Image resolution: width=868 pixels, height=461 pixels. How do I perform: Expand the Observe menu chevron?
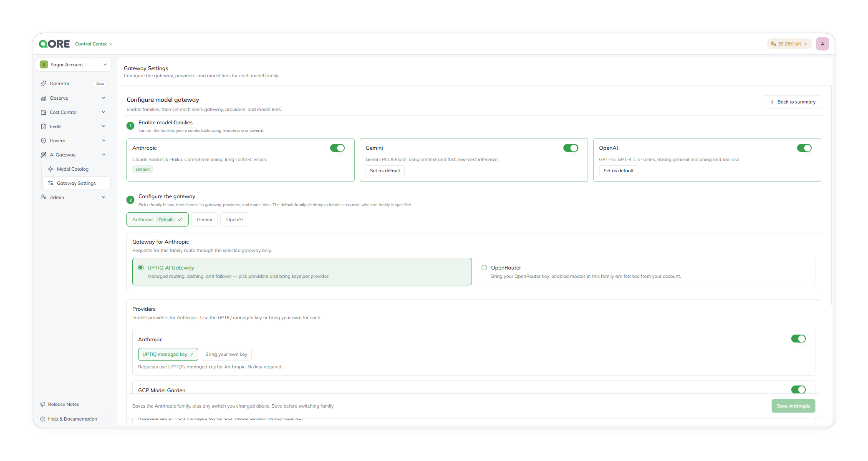tap(103, 98)
